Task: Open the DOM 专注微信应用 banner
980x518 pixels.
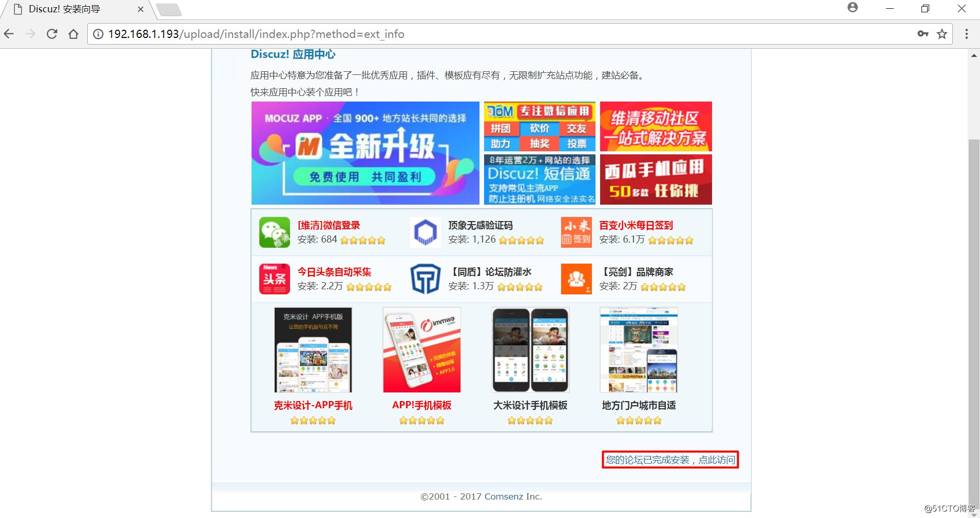Action: click(x=540, y=126)
